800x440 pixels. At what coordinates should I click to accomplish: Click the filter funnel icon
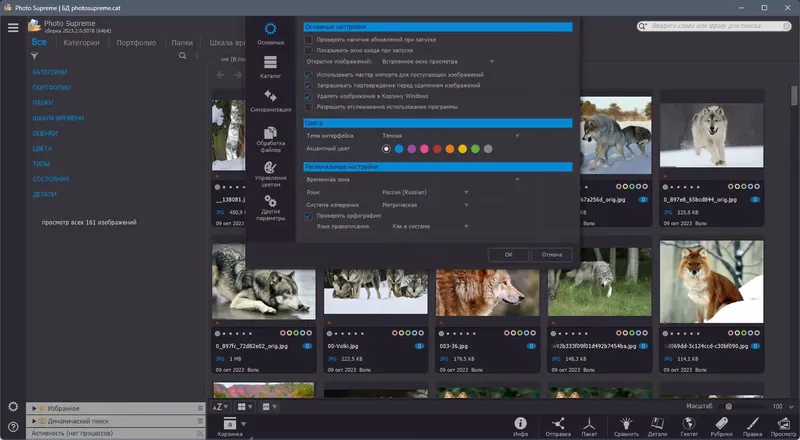point(34,56)
